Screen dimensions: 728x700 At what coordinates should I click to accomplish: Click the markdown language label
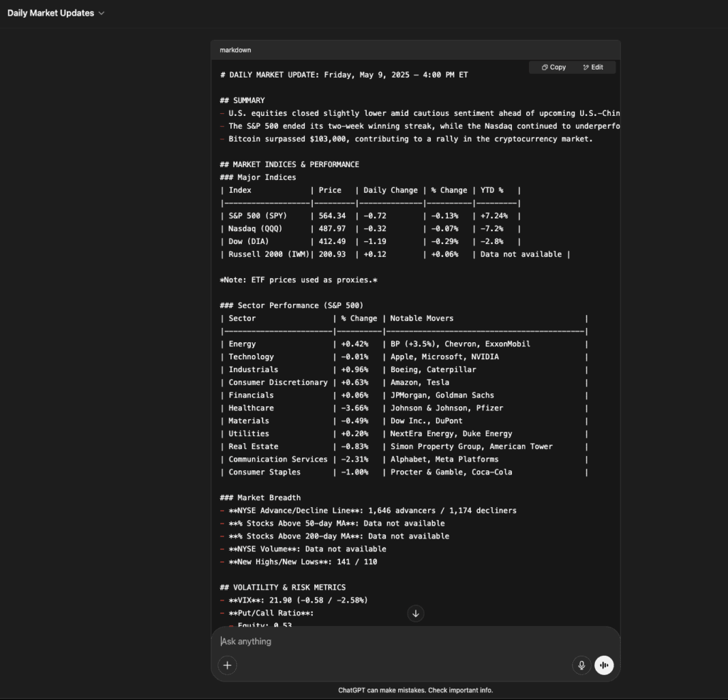[235, 51]
